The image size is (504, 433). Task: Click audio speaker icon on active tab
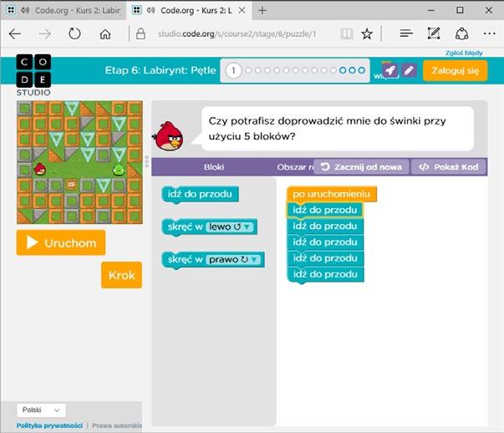pos(150,10)
